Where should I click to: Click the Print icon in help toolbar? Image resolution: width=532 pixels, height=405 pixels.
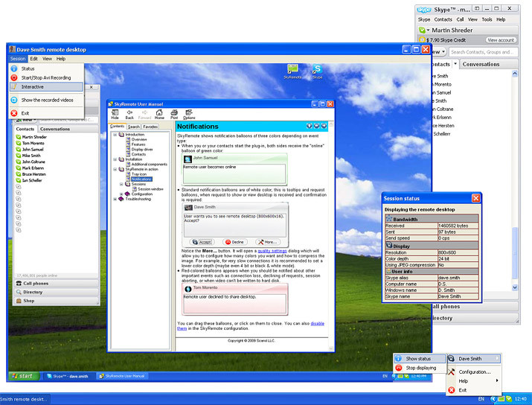tap(174, 115)
